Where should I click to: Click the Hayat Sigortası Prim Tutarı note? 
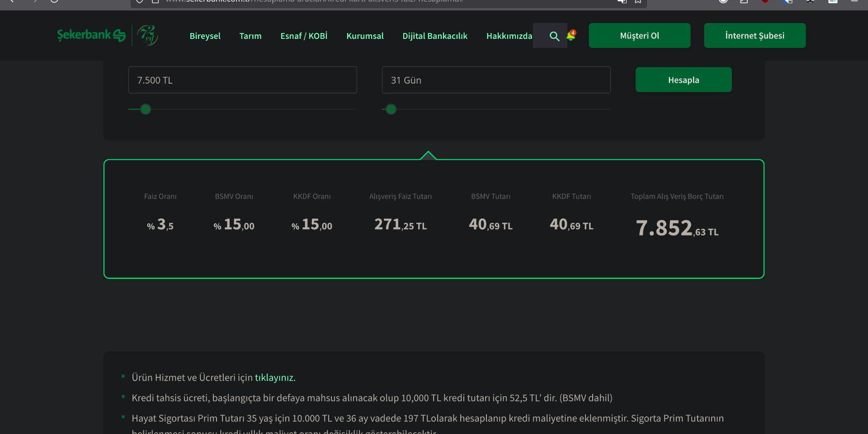428,424
